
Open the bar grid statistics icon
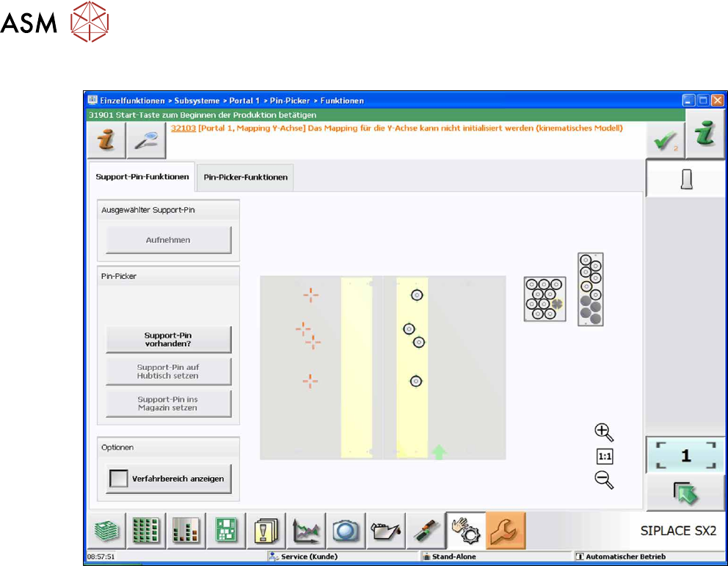[186, 531]
